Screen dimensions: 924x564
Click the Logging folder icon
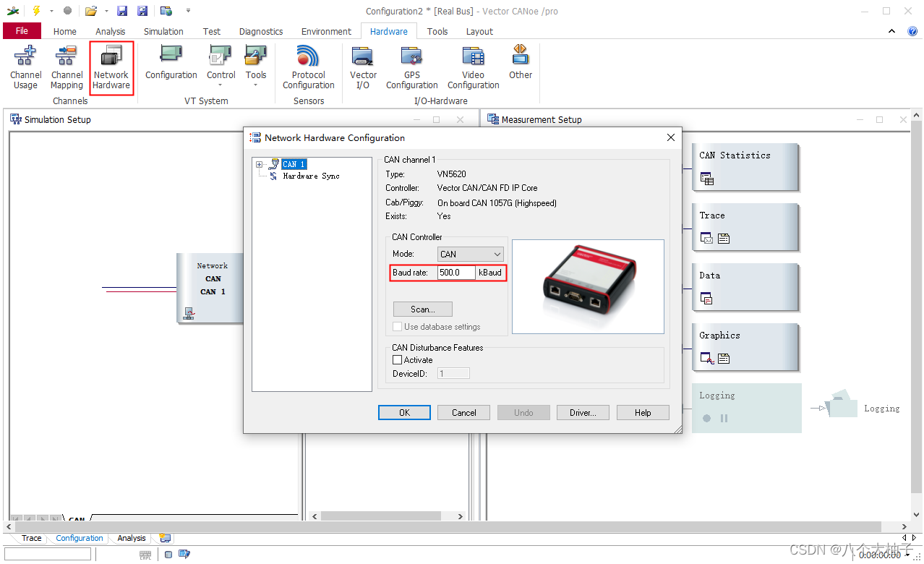click(841, 404)
